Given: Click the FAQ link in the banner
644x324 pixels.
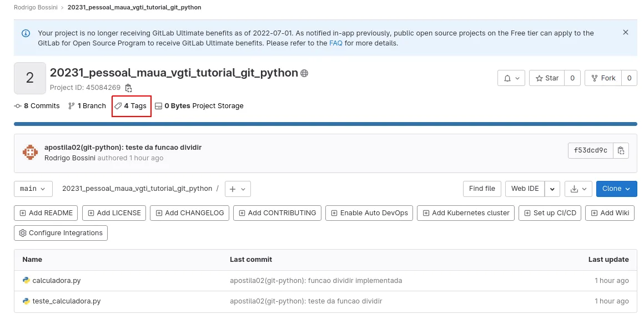Looking at the screenshot, I should tap(335, 43).
